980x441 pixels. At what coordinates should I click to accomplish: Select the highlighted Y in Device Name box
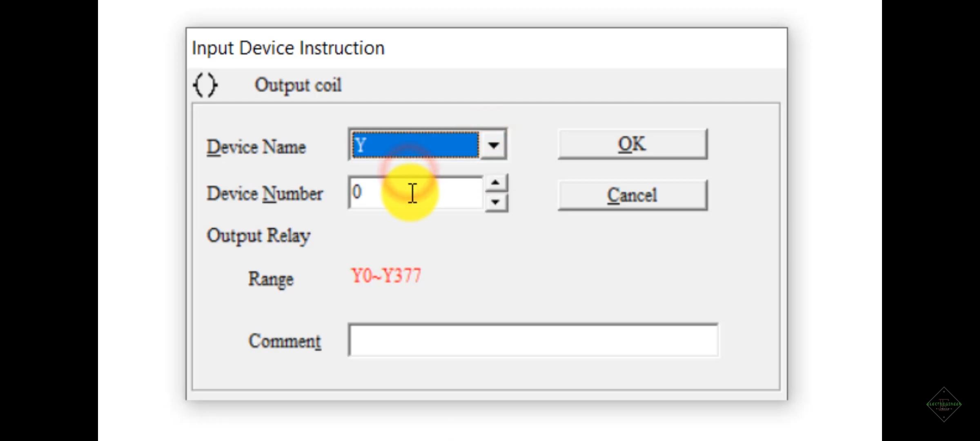coord(414,145)
